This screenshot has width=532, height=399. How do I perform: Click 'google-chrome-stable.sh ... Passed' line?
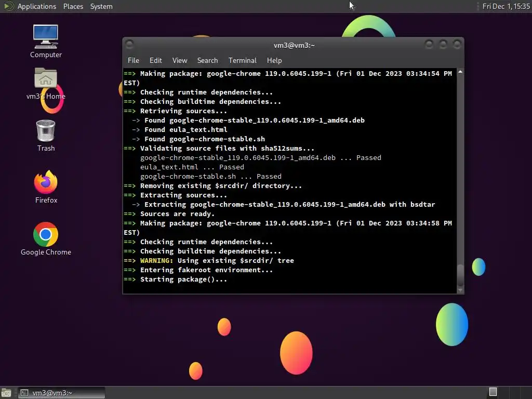tap(211, 177)
